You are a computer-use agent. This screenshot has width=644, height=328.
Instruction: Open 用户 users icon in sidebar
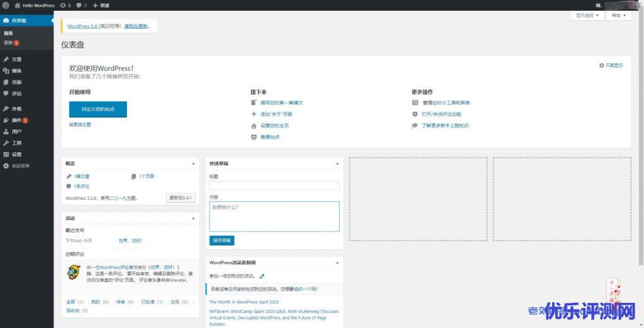6,132
